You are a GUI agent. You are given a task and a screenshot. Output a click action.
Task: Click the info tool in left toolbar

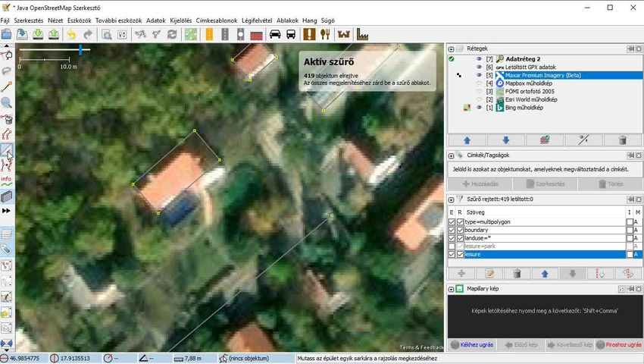pos(7,181)
